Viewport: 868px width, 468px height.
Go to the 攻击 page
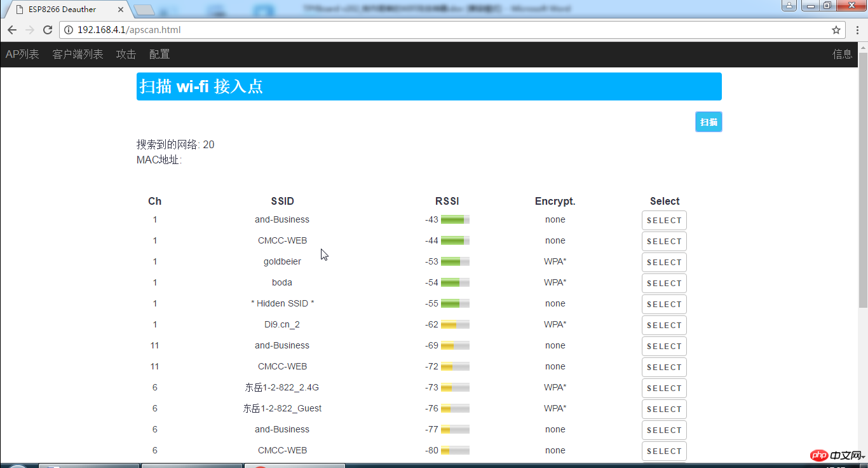(x=126, y=55)
